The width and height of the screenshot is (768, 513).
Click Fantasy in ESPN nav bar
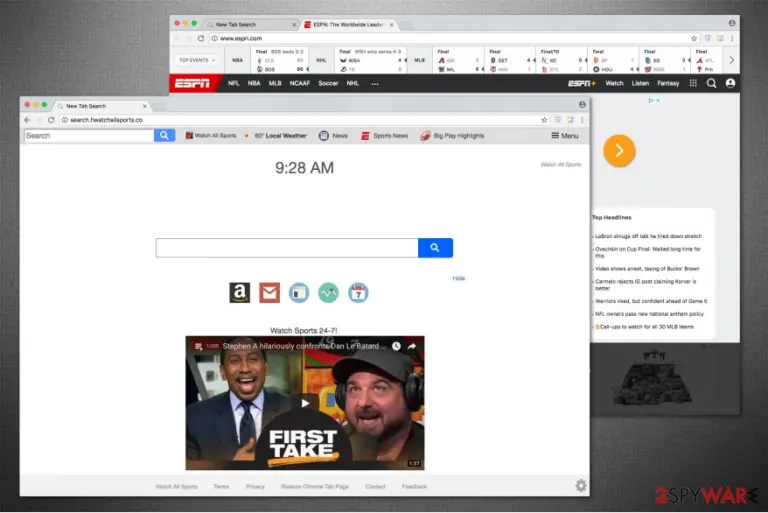click(x=668, y=83)
